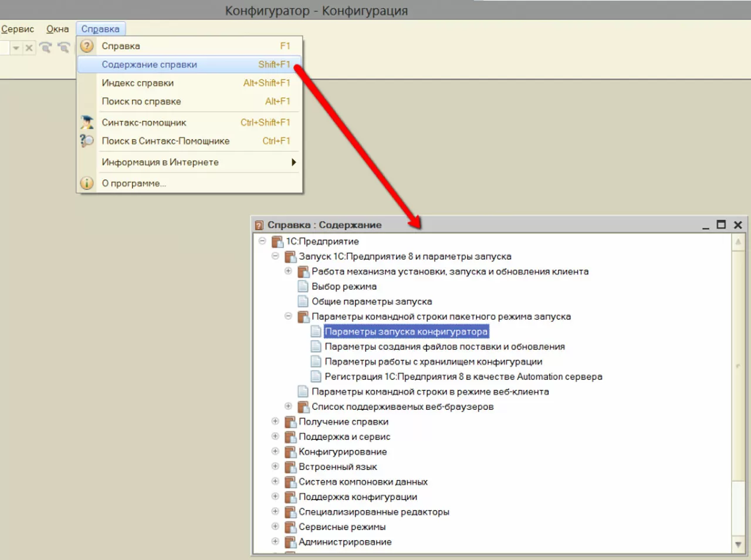Click page icon of Общие параметры запуска
Screen dimensions: 751x560
303,301
